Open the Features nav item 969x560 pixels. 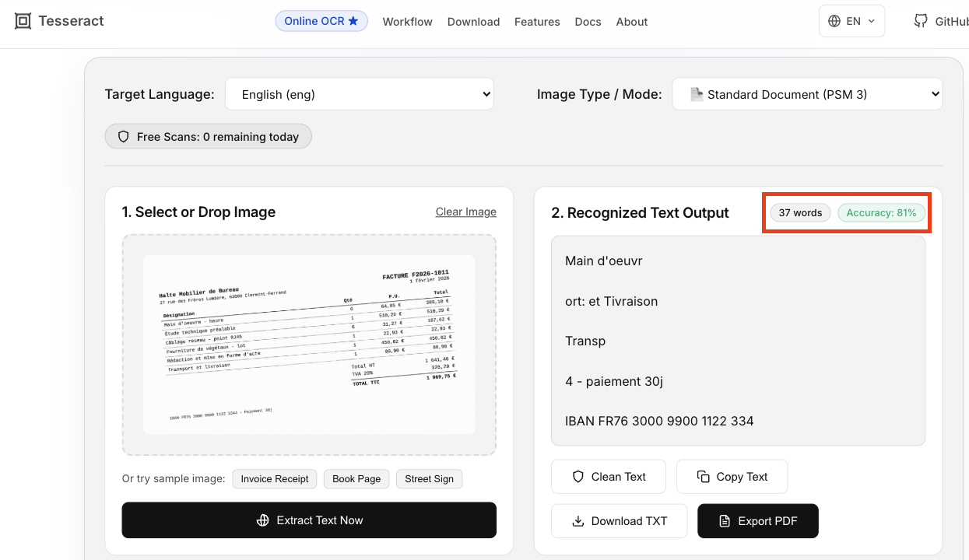coord(537,22)
